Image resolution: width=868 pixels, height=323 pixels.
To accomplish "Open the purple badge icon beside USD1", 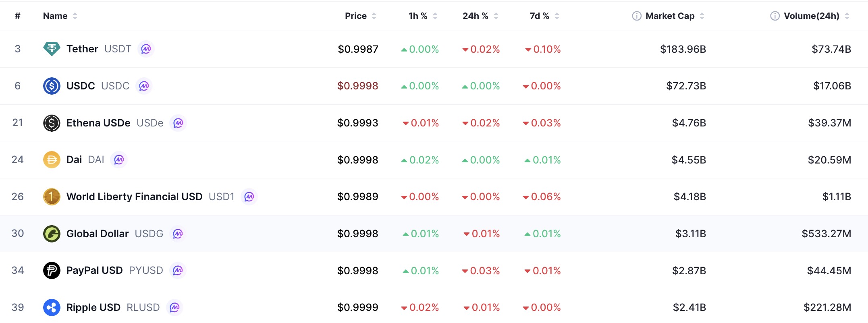I will tap(249, 197).
